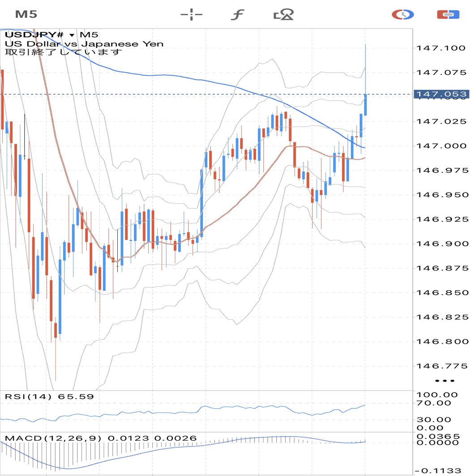Click the 147.100 price scale value

[441, 48]
